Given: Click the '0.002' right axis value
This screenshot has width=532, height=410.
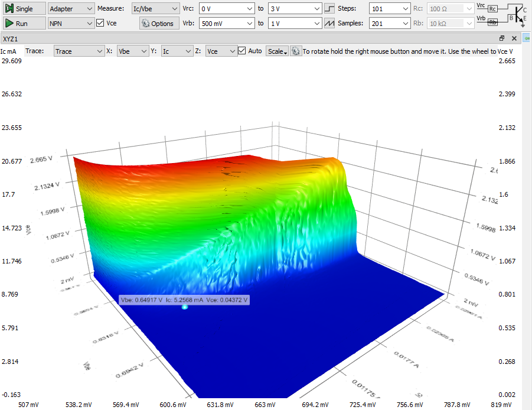Looking at the screenshot, I should click(x=507, y=395).
